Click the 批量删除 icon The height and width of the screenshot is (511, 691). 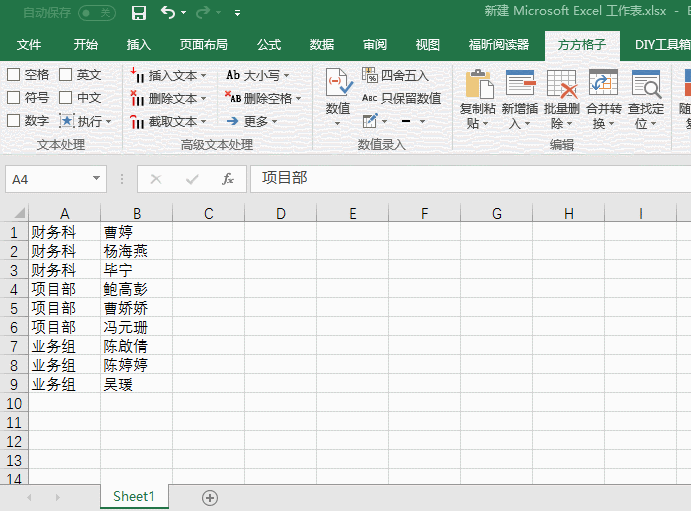562,84
